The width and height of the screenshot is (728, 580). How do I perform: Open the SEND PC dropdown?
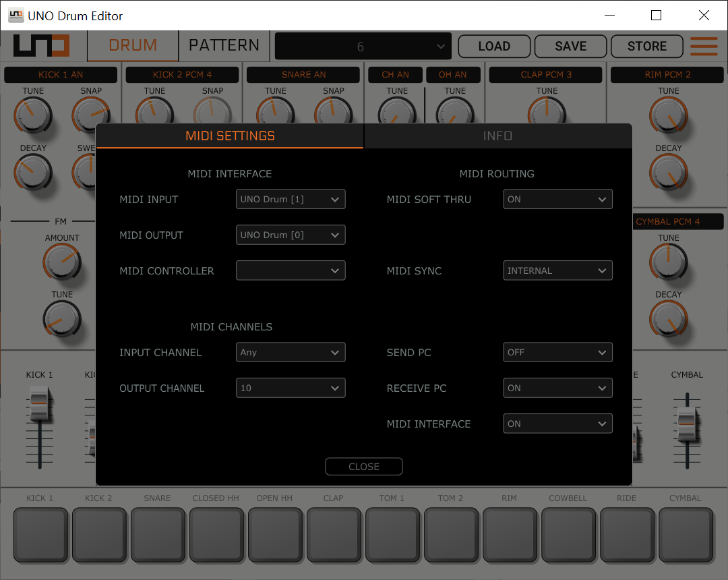[557, 353]
